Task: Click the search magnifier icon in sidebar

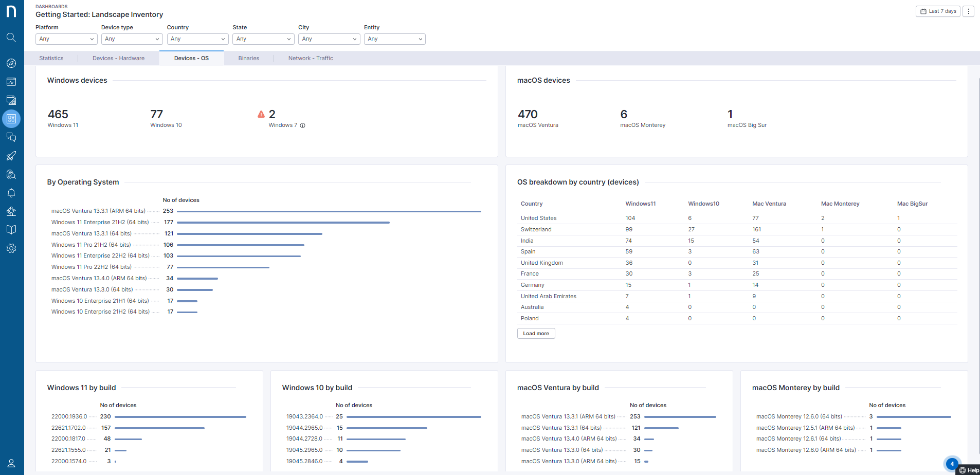Action: (11, 38)
